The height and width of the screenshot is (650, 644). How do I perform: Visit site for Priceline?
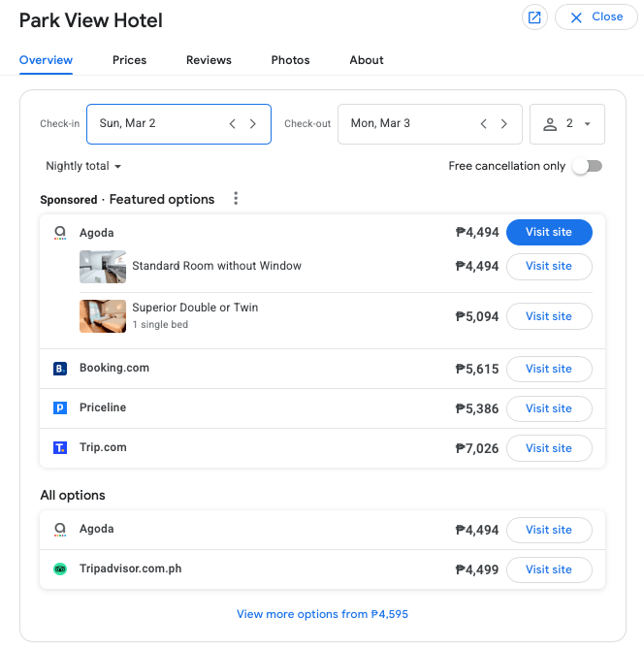(549, 408)
